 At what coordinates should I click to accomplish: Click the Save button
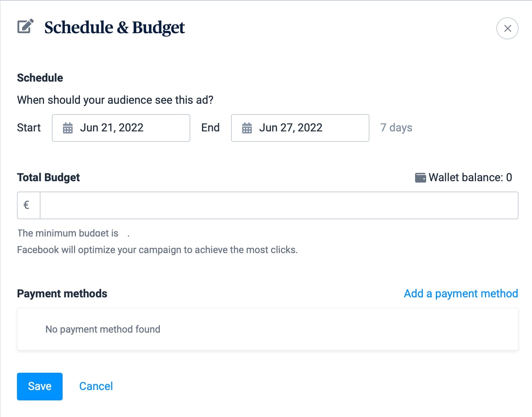pyautogui.click(x=39, y=386)
